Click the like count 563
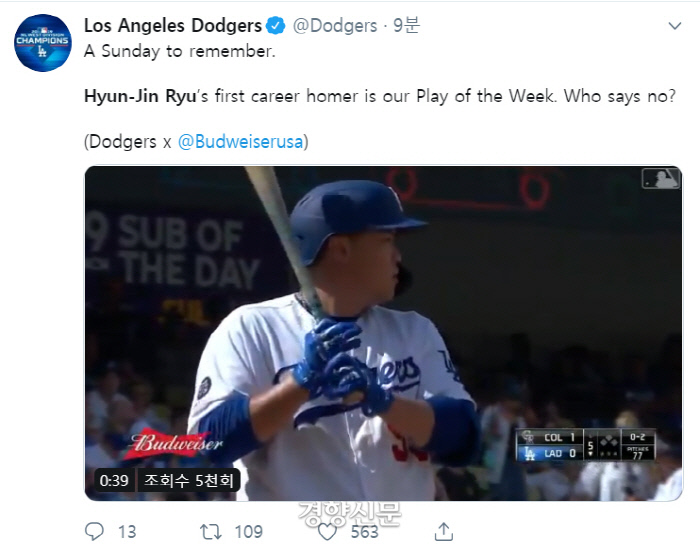This screenshot has width=700, height=551. pos(365,531)
